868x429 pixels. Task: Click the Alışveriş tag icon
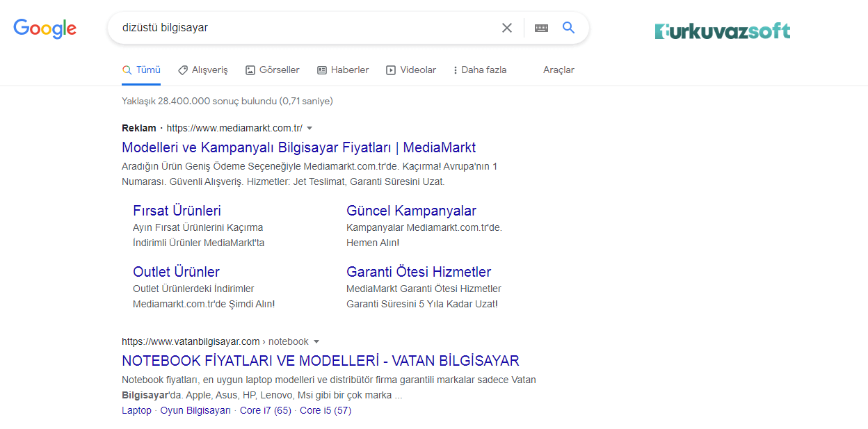click(182, 70)
